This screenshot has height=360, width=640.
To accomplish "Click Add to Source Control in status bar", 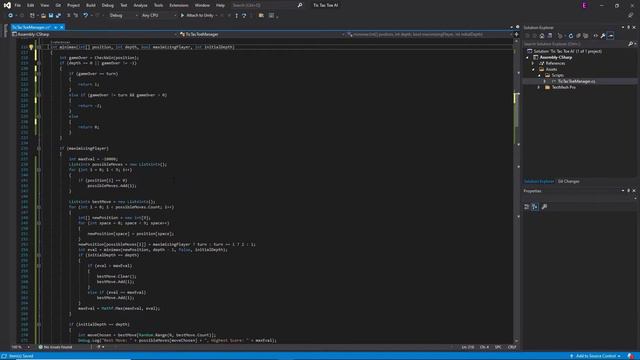I will point(596,356).
